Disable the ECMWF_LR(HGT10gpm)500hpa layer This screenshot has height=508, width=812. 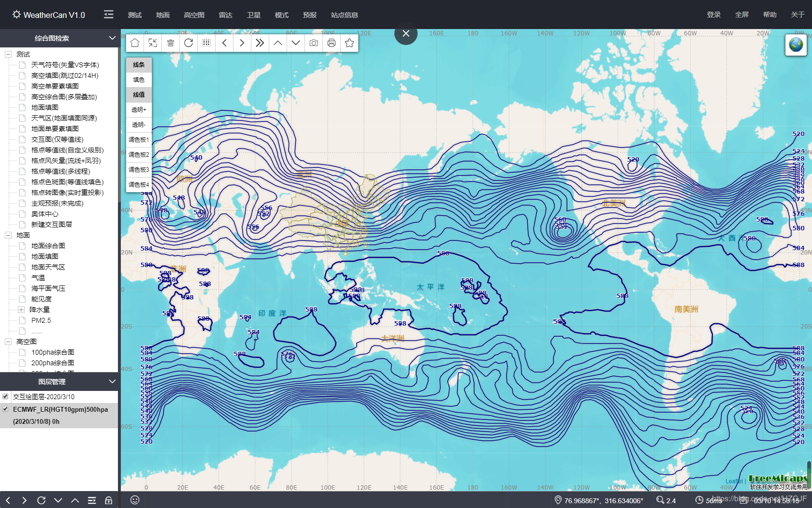tap(6, 409)
